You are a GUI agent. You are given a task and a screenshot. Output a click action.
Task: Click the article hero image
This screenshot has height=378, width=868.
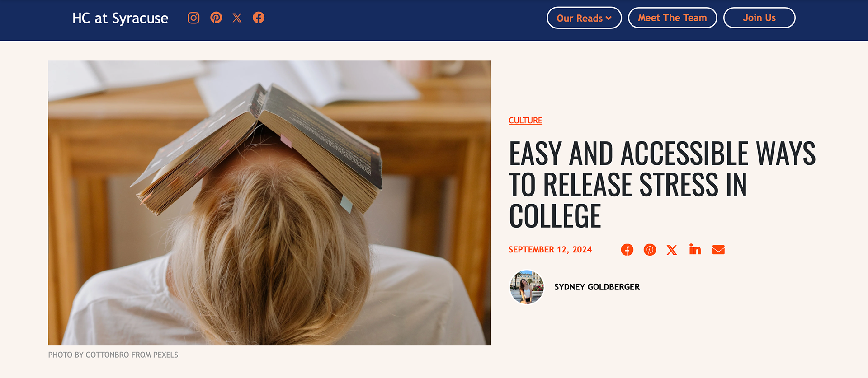269,203
